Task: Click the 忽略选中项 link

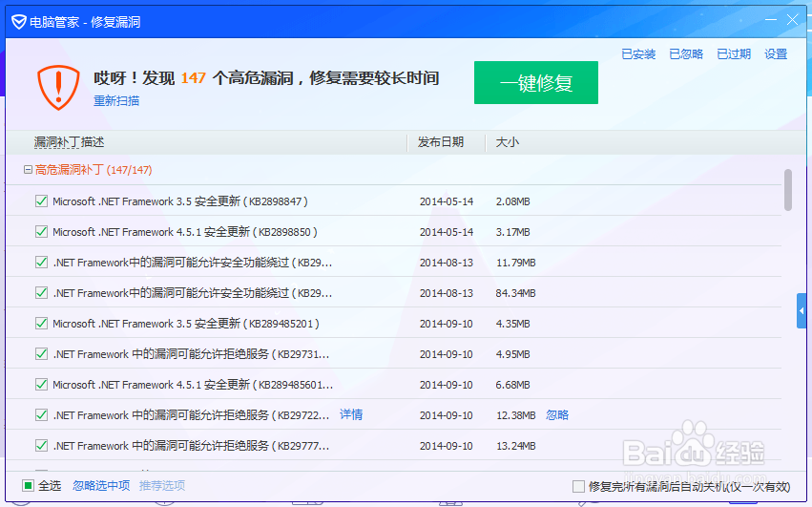Action: tap(101, 485)
